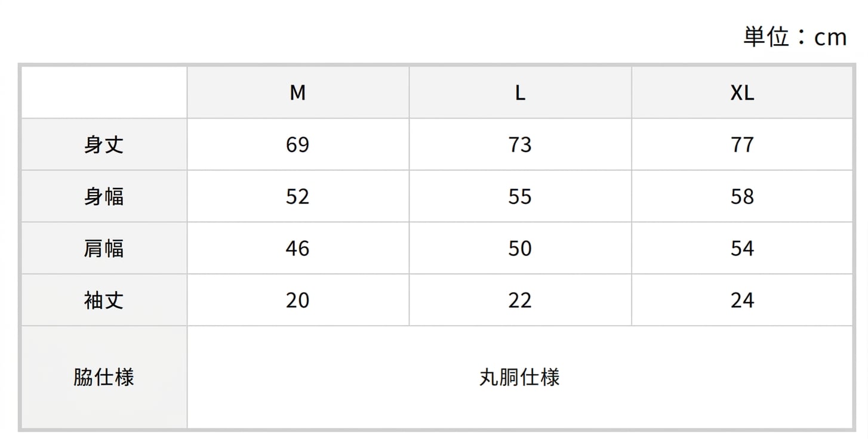Select the 身幅 value 58 for XL
Viewport: 868px width, 439px height.
coord(742,197)
